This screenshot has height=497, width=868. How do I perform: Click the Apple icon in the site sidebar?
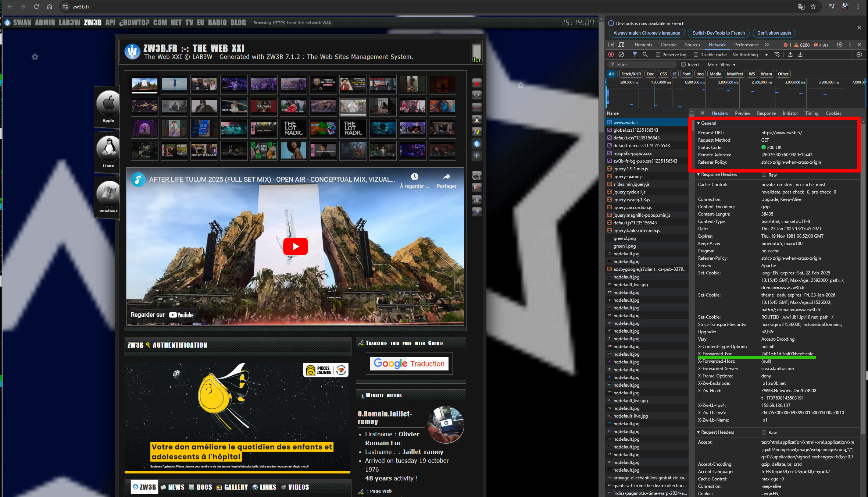click(108, 104)
